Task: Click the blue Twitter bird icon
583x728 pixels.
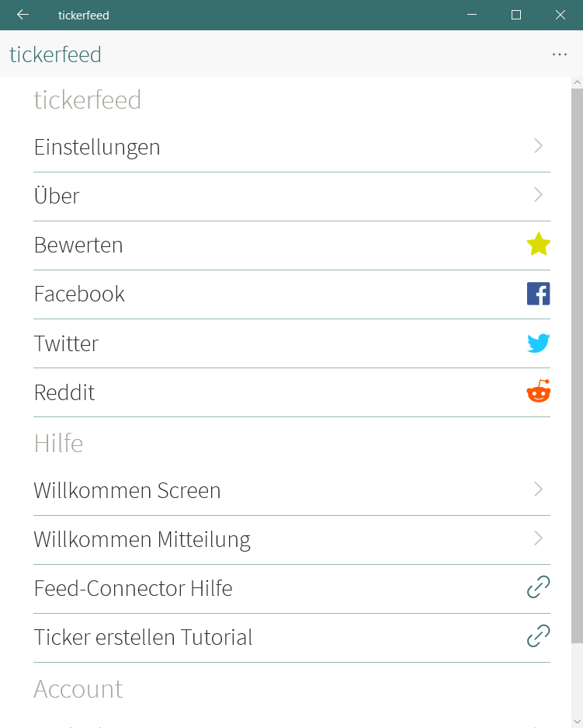Action: (x=538, y=343)
